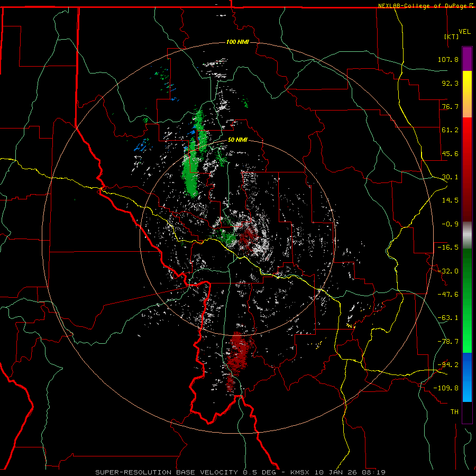Click the 107.8 legend value
476x476 pixels.
click(448, 59)
